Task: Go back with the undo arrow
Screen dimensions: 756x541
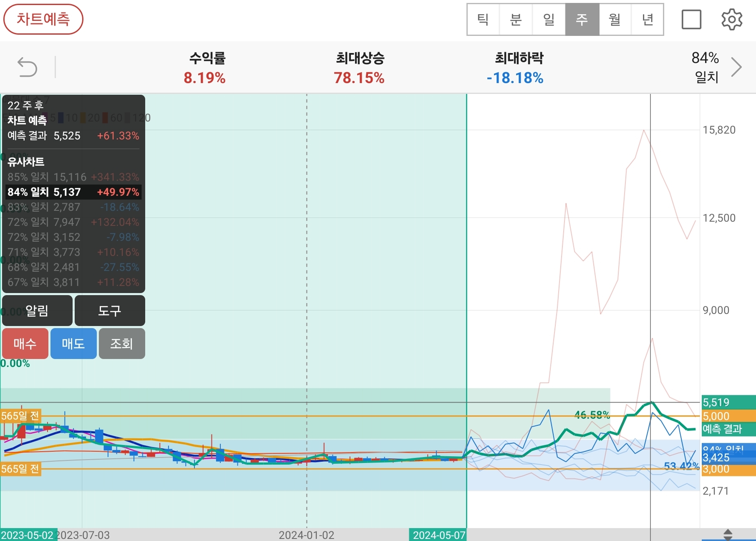Action: 28,67
